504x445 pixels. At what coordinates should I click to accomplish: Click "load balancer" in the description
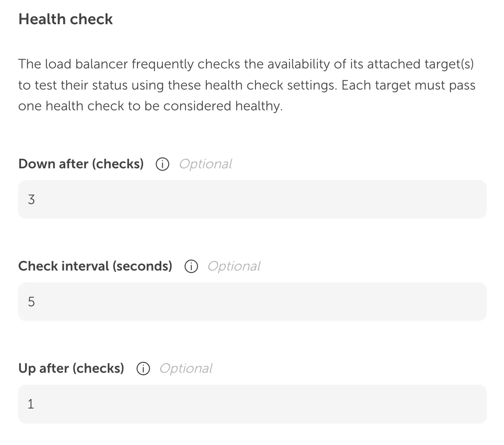86,64
